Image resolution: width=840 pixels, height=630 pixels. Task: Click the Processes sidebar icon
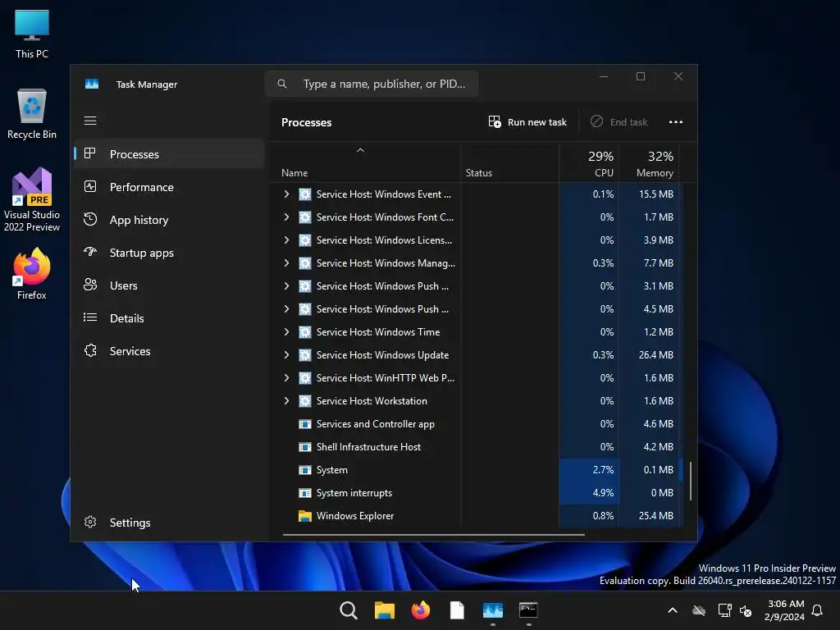pyautogui.click(x=90, y=153)
